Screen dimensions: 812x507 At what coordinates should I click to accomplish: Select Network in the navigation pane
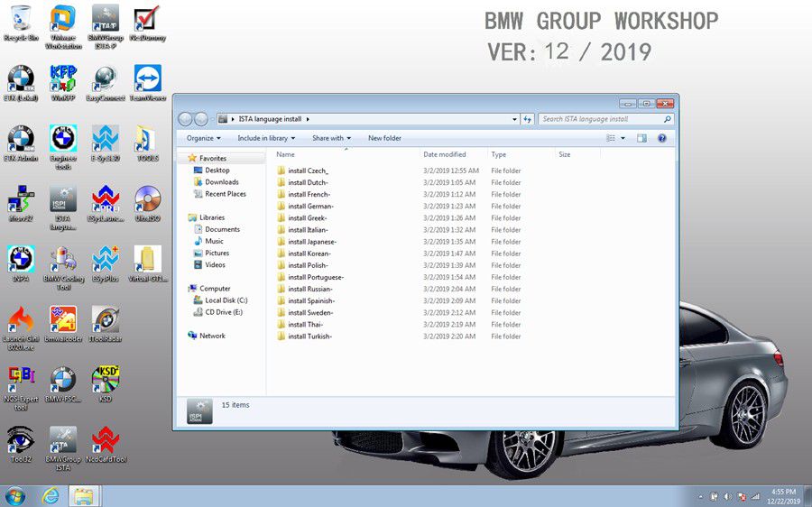point(212,336)
